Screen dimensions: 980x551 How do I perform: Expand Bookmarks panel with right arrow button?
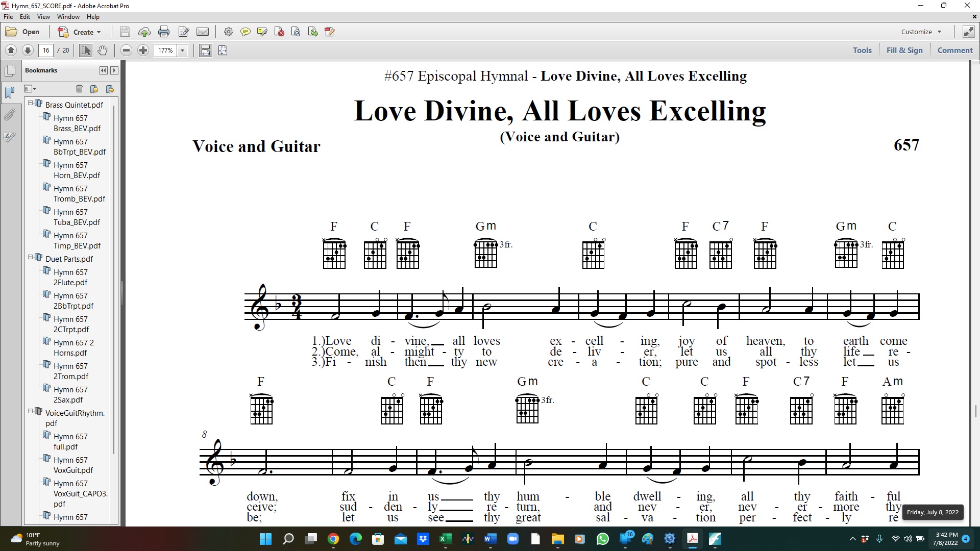point(114,70)
